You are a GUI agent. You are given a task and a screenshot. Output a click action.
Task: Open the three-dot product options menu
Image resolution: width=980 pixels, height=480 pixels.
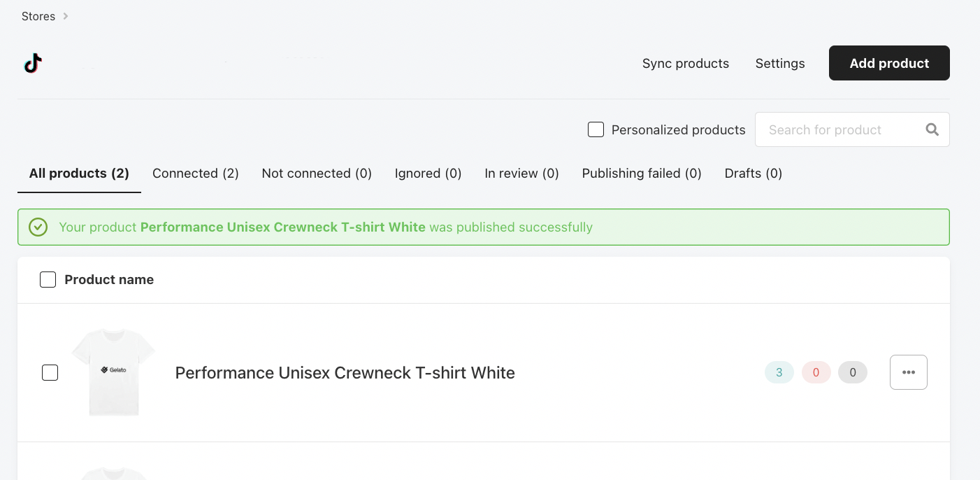909,372
